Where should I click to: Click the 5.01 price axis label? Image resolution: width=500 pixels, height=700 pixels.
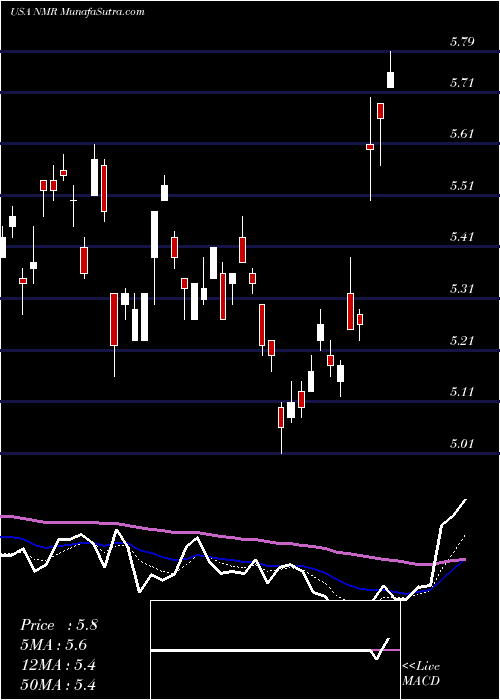pyautogui.click(x=462, y=443)
